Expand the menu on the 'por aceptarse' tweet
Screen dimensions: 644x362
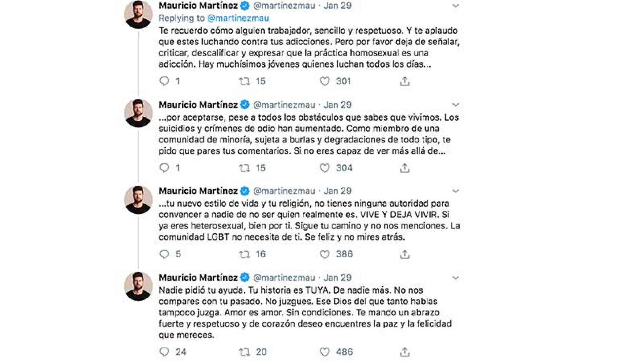coord(456,105)
